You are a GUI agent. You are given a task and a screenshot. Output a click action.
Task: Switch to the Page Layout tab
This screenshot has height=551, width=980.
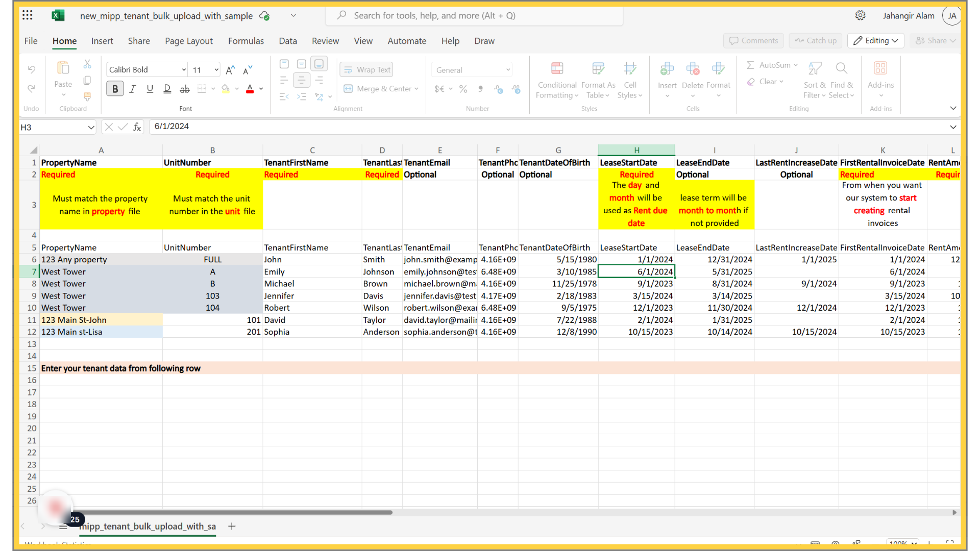[189, 41]
